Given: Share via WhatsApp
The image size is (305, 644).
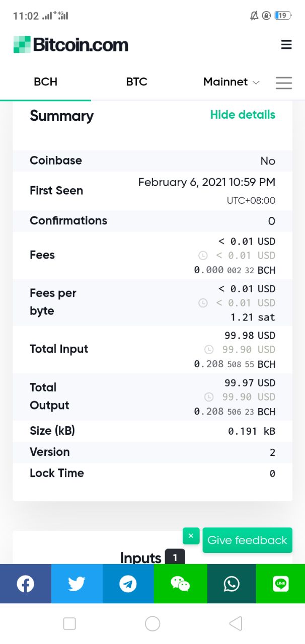Looking at the screenshot, I should point(232,584).
